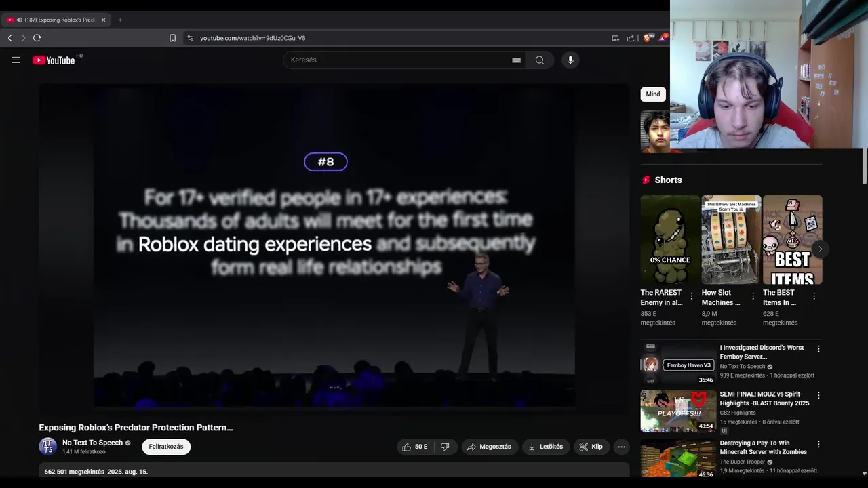Open options for Discord's Worst Femboy Server video
Viewport: 868px width, 488px height.
click(818, 349)
